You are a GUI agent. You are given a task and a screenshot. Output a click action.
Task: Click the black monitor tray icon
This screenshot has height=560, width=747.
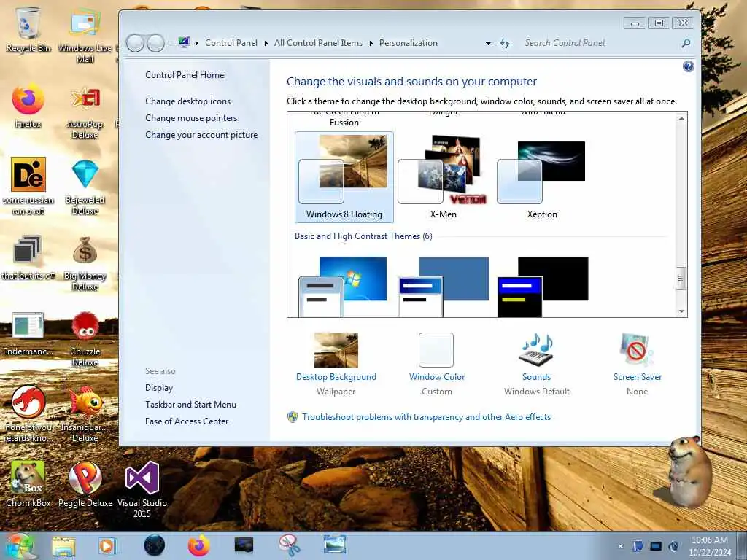(656, 546)
